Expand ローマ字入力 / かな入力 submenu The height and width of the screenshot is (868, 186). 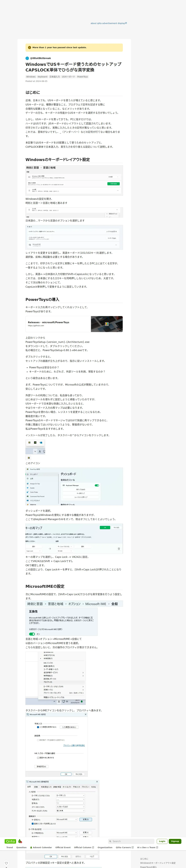62,686
